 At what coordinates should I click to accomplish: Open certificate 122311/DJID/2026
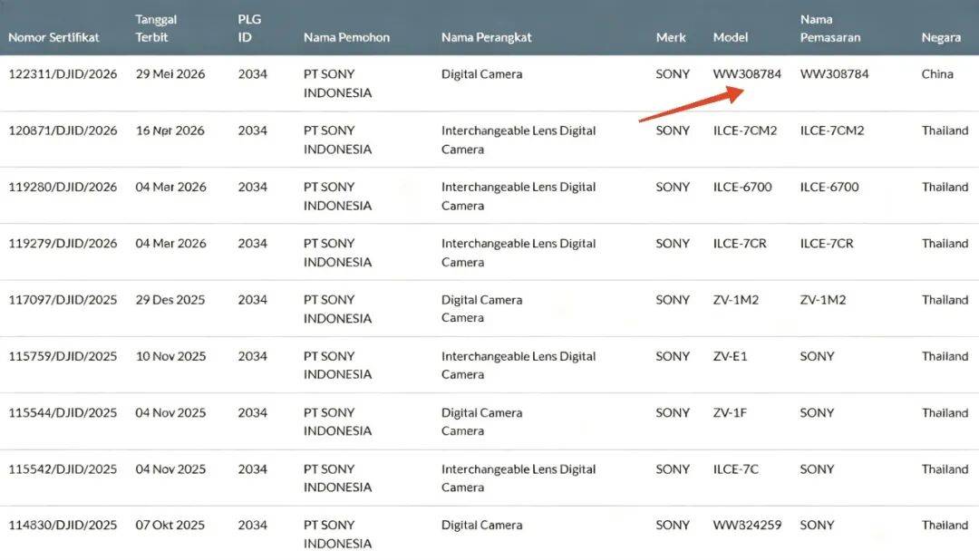click(63, 73)
